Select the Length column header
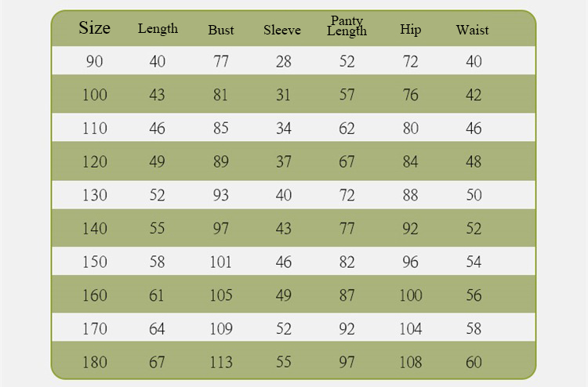Viewport: 588px width, 387px height. (158, 29)
